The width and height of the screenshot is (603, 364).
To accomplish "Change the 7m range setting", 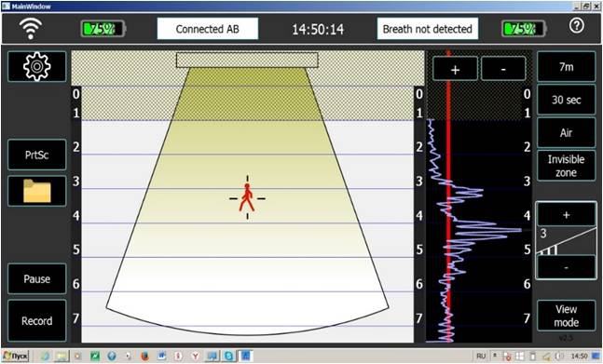I will [x=566, y=67].
